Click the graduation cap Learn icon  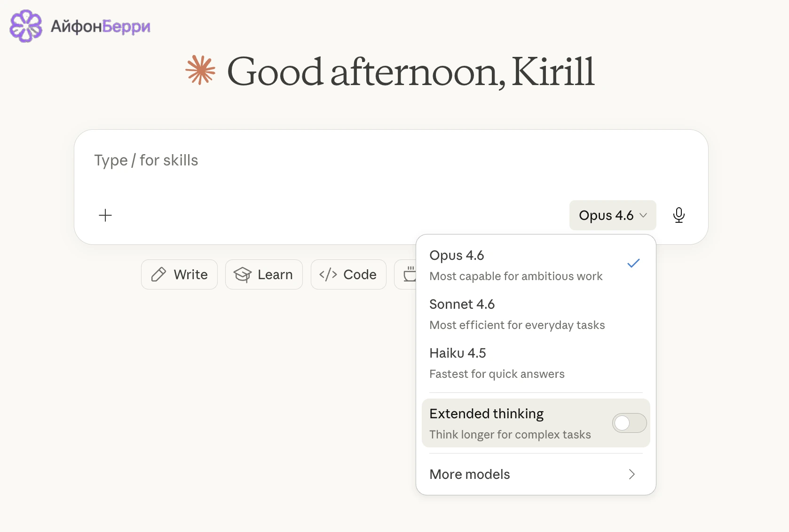243,274
